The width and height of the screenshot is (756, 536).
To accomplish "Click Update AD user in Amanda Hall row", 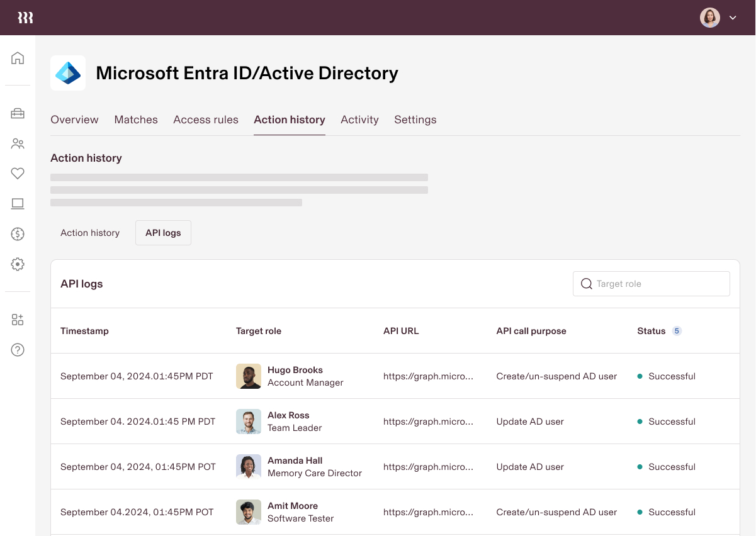I will (530, 467).
